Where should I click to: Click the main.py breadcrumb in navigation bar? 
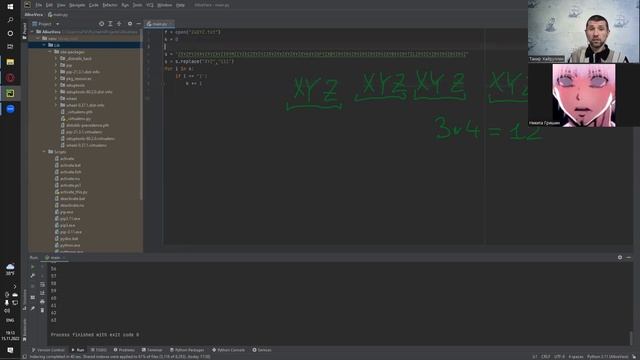[58, 14]
